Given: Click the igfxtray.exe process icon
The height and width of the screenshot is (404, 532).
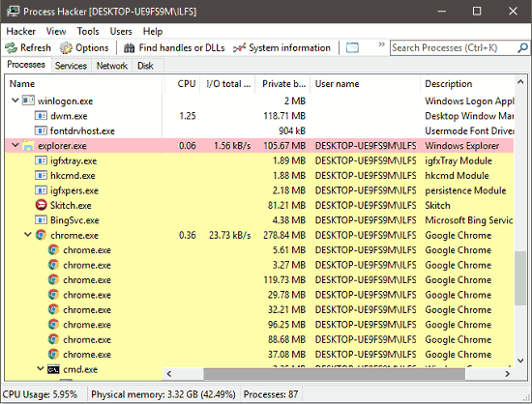Looking at the screenshot, I should coord(41,160).
